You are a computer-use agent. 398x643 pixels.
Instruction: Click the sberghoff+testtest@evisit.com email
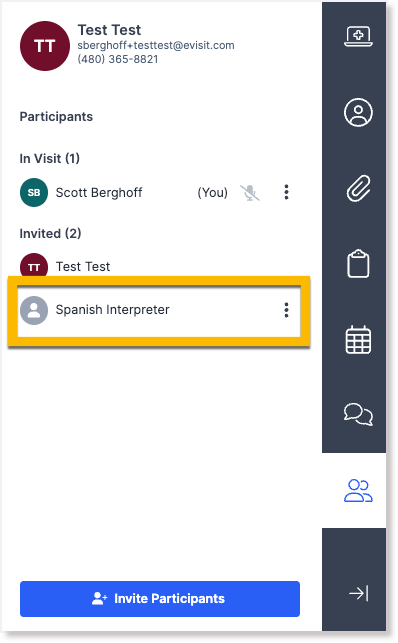pos(156,45)
